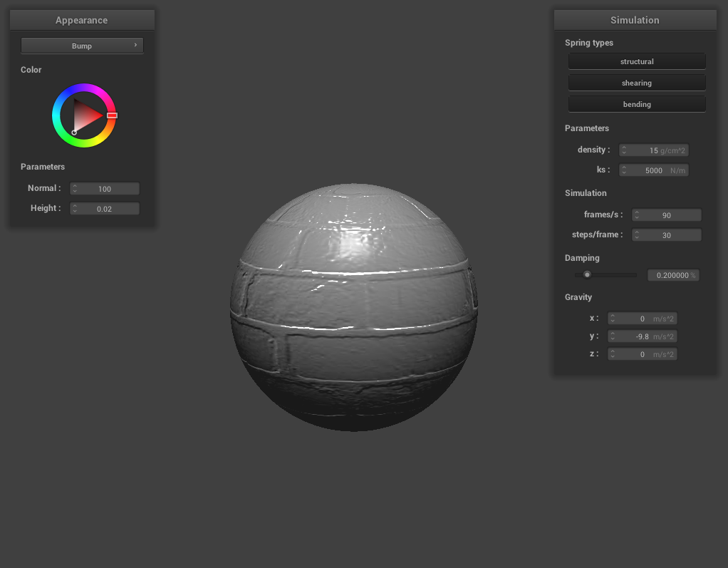The width and height of the screenshot is (728, 568).
Task: Click the 'Gravity' heading text
Action: pos(578,296)
